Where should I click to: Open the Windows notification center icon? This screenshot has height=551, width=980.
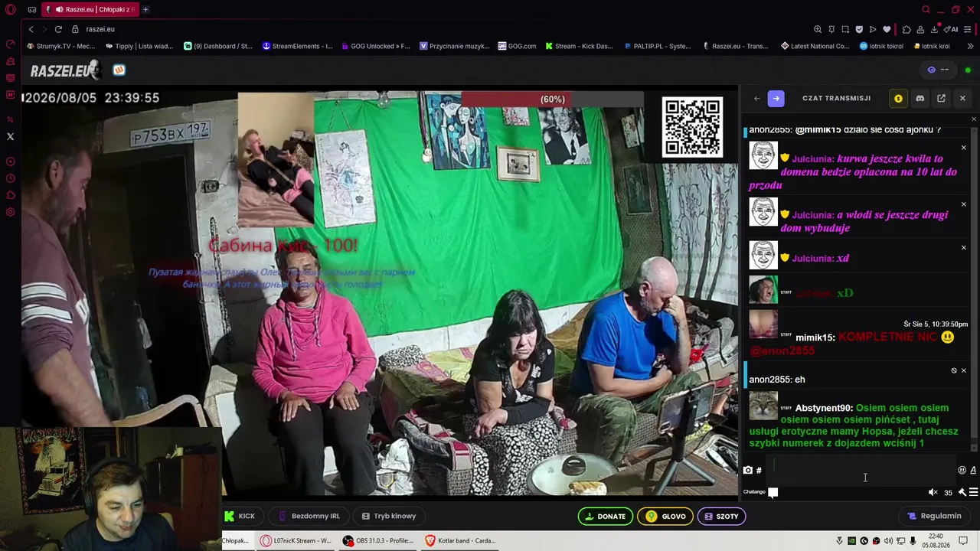963,540
